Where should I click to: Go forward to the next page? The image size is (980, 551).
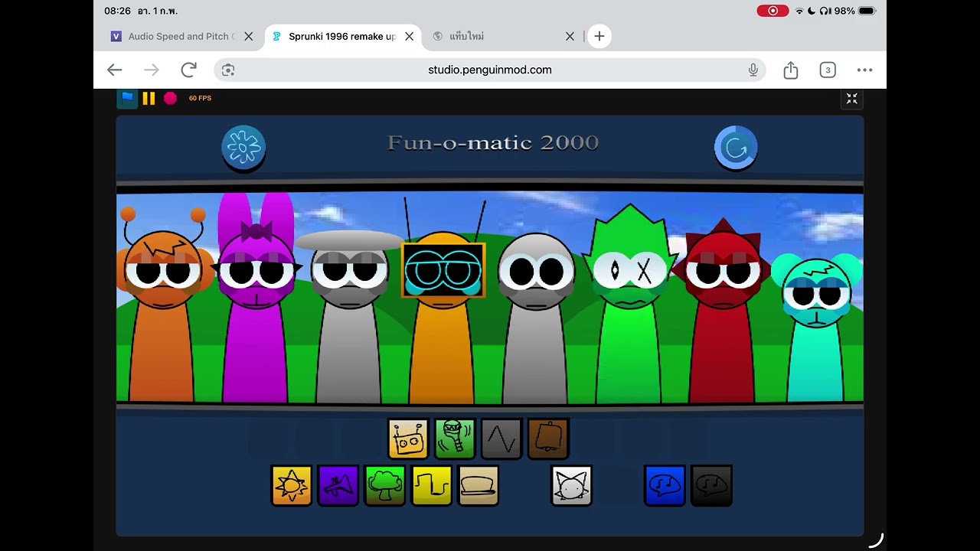coord(152,70)
